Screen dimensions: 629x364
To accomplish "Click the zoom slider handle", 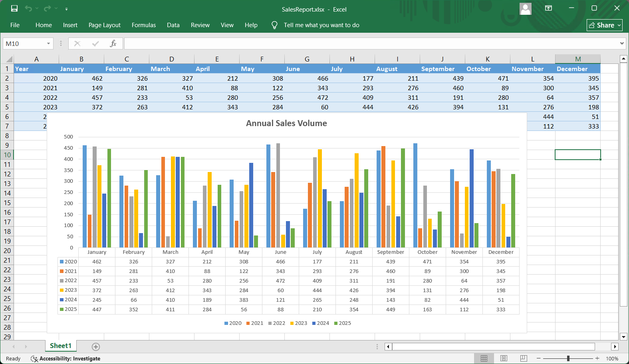I will [568, 358].
